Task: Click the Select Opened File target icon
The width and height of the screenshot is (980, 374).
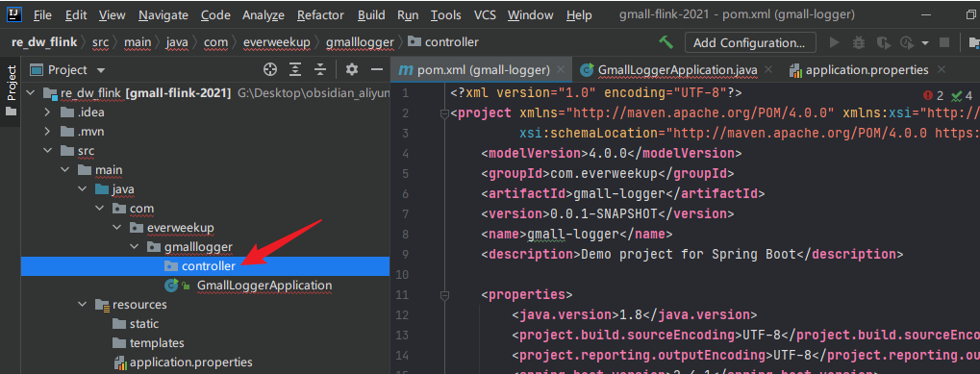Action: click(270, 69)
